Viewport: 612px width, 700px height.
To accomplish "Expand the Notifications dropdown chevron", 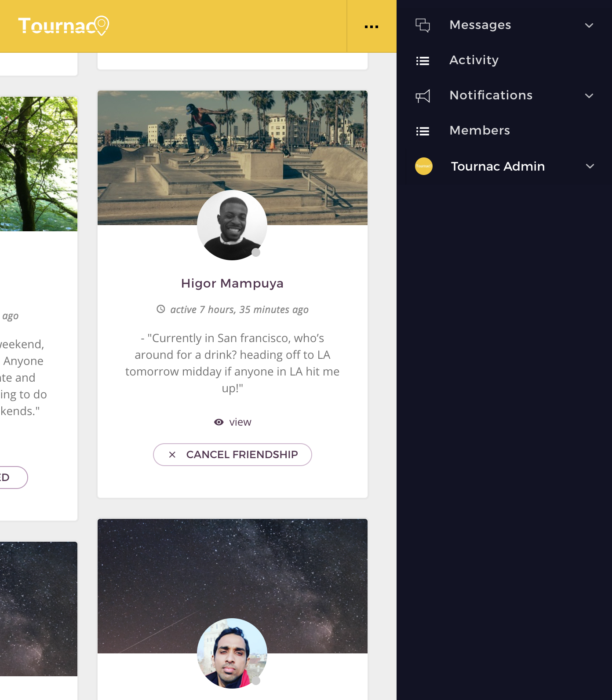I will 589,96.
